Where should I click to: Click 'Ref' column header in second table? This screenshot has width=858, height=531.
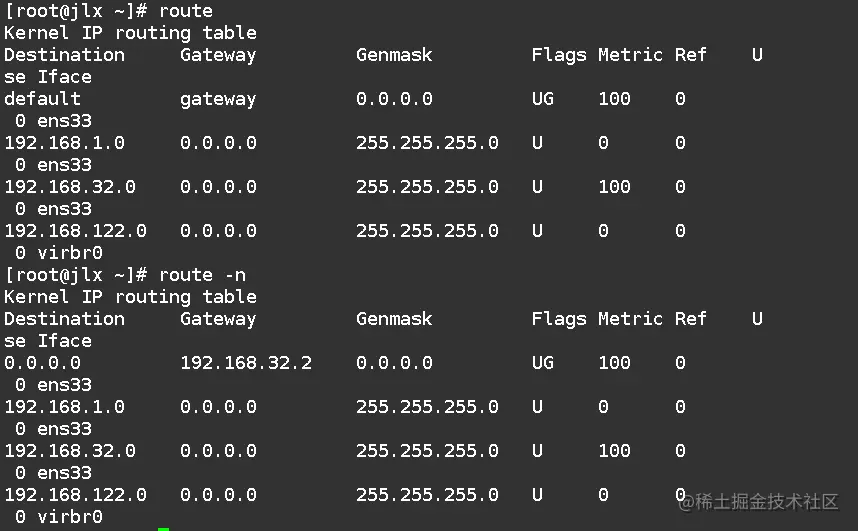coord(690,319)
